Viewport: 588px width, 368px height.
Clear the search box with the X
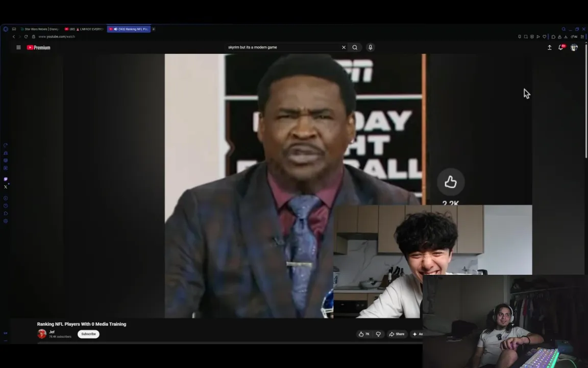[x=344, y=48]
